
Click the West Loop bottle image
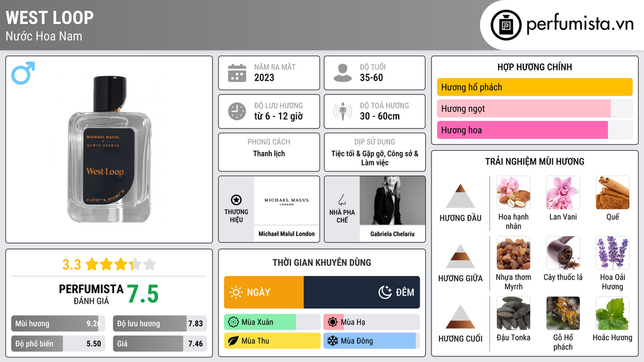[109, 150]
